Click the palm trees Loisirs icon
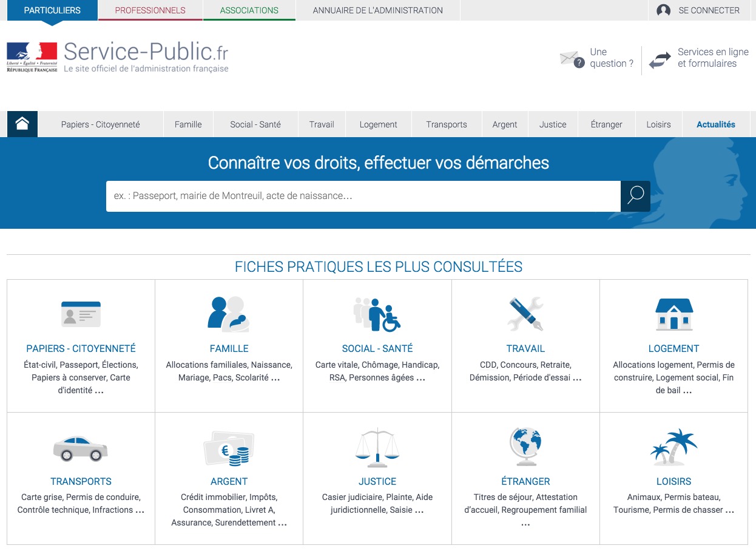The width and height of the screenshot is (756, 551). [673, 447]
